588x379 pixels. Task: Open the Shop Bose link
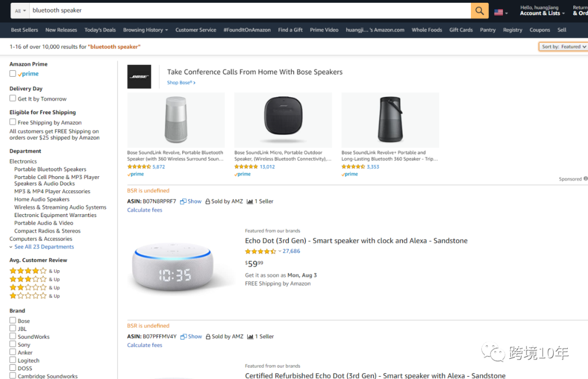click(181, 83)
